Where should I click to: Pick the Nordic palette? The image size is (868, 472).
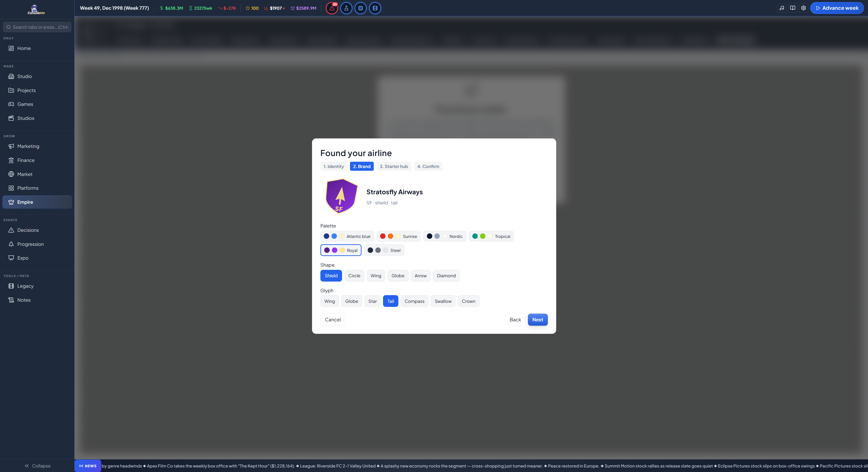pyautogui.click(x=445, y=236)
